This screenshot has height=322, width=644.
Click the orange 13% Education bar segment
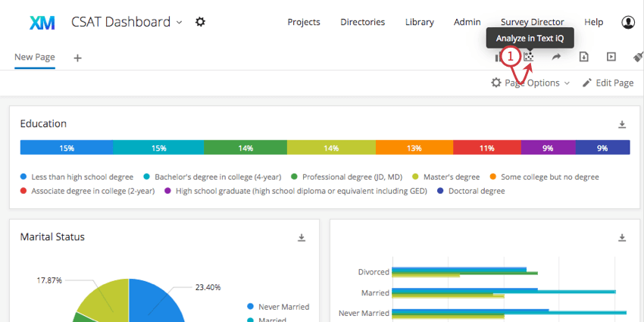tap(414, 148)
